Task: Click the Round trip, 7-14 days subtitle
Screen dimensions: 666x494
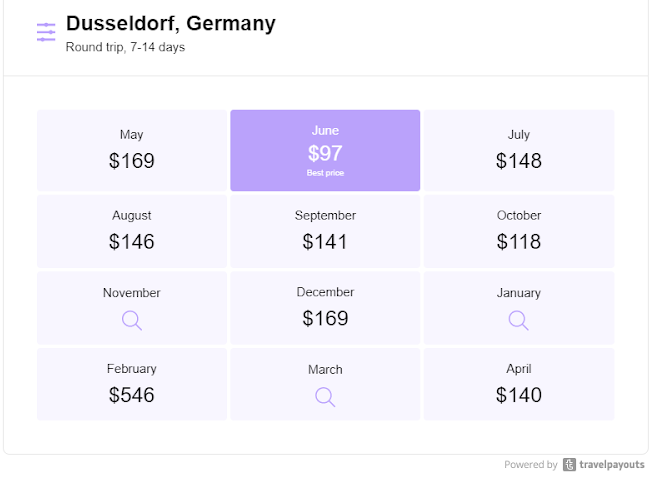Action: click(125, 47)
